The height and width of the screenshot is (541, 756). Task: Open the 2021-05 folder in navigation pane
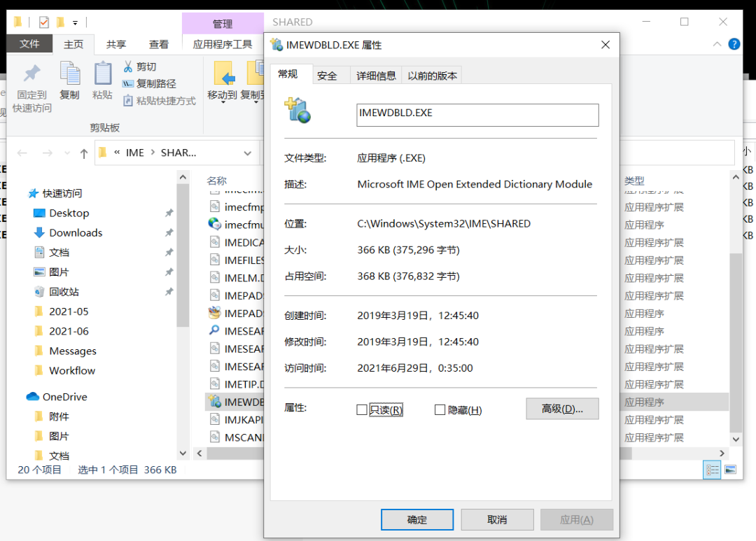(61, 311)
